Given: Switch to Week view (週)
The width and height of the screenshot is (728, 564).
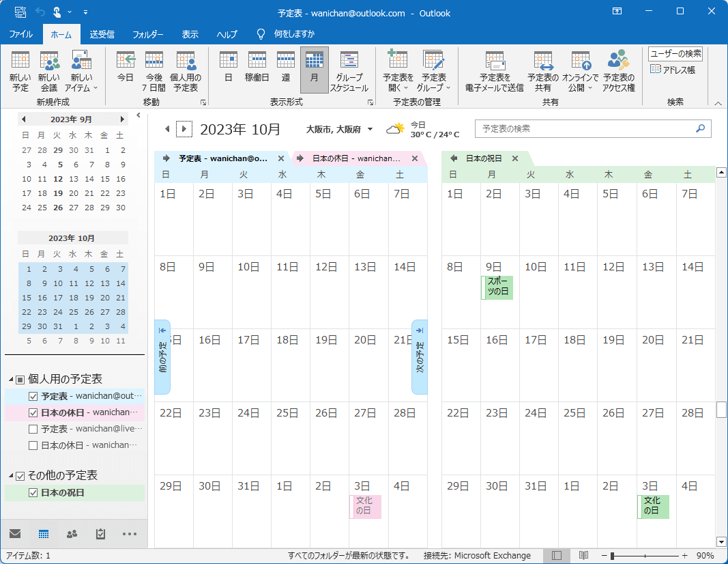Looking at the screenshot, I should (285, 68).
